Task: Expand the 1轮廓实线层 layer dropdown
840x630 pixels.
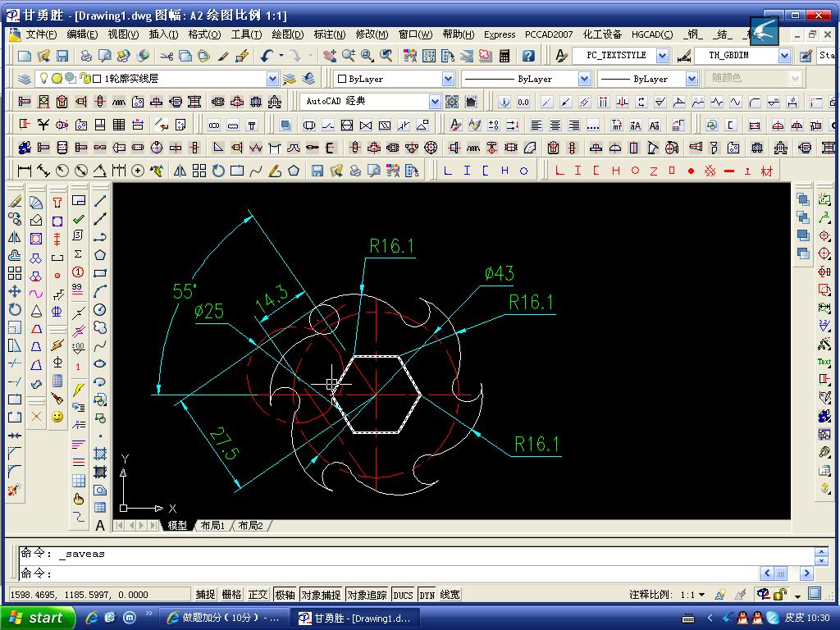Action: 272,79
